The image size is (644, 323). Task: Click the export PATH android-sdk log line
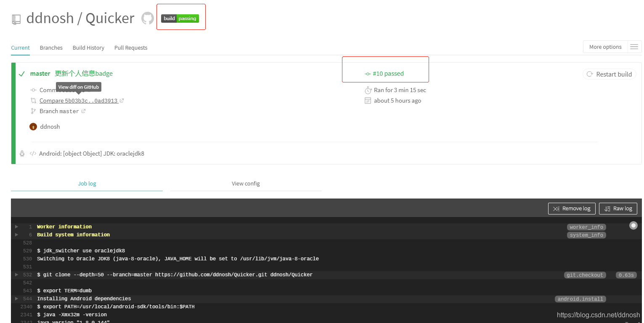pyautogui.click(x=116, y=307)
